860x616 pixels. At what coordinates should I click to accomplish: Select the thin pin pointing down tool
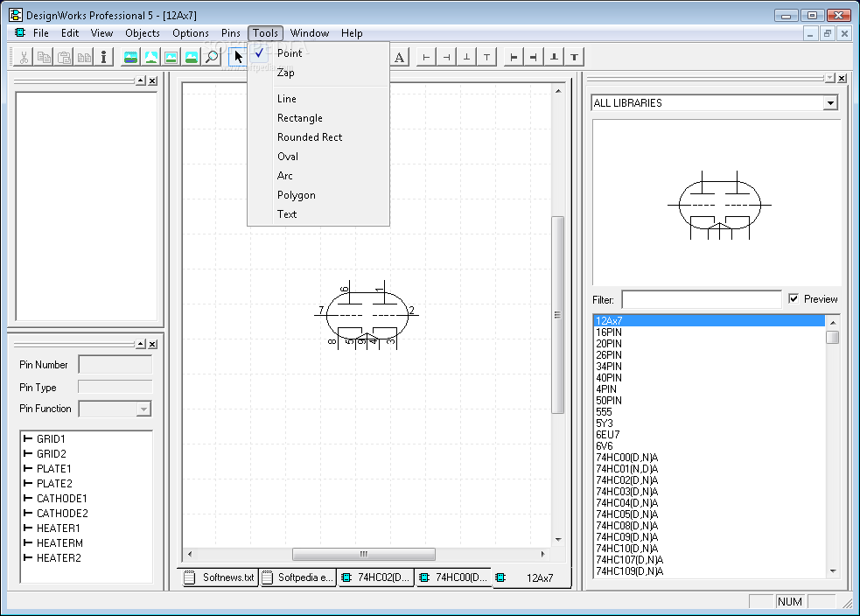pyautogui.click(x=487, y=57)
